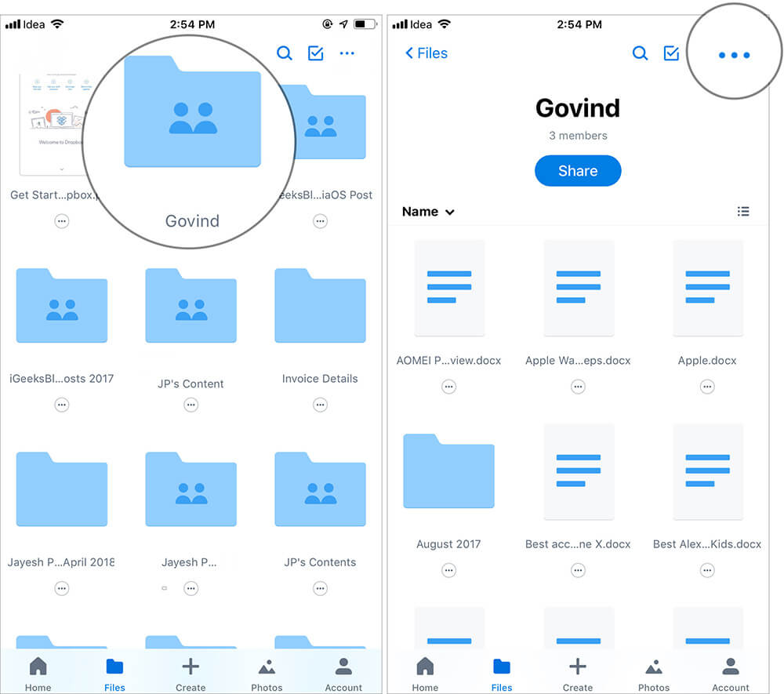Screen dimensions: 784x694
Task: Open Jayesh P...April 2018 folder
Action: (x=61, y=489)
